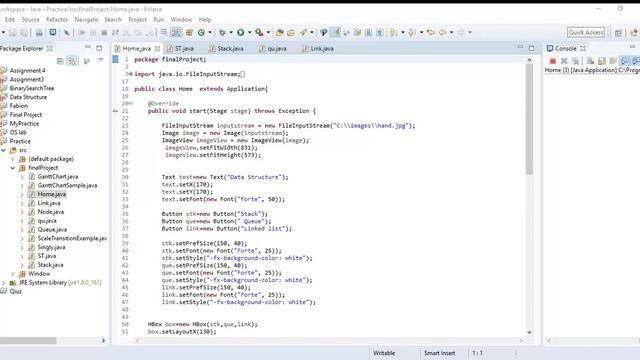Image resolution: width=640 pixels, height=360 pixels.
Task: Open the Run button dropdown arrow
Action: coord(249,32)
